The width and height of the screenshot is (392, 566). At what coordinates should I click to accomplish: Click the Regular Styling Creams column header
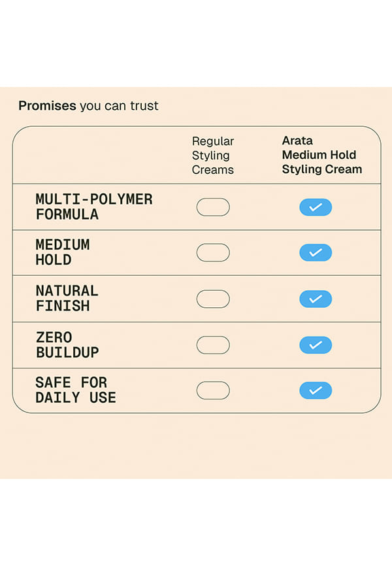pos(213,155)
